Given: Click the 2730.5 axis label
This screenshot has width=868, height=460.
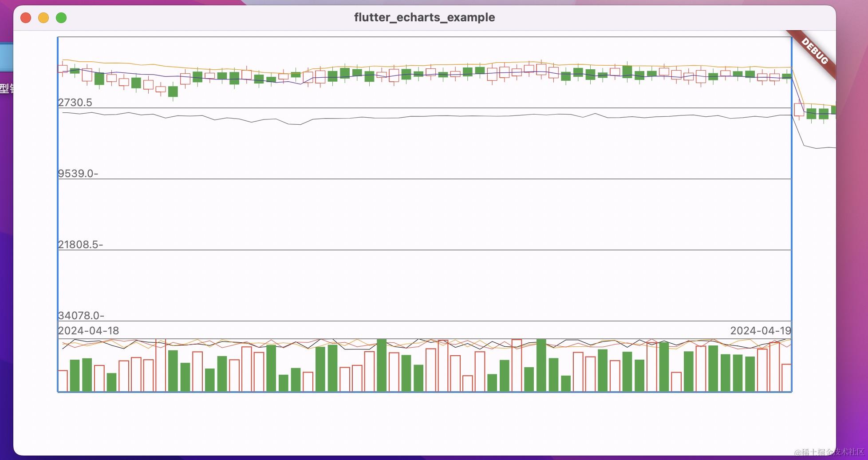Looking at the screenshot, I should (75, 103).
